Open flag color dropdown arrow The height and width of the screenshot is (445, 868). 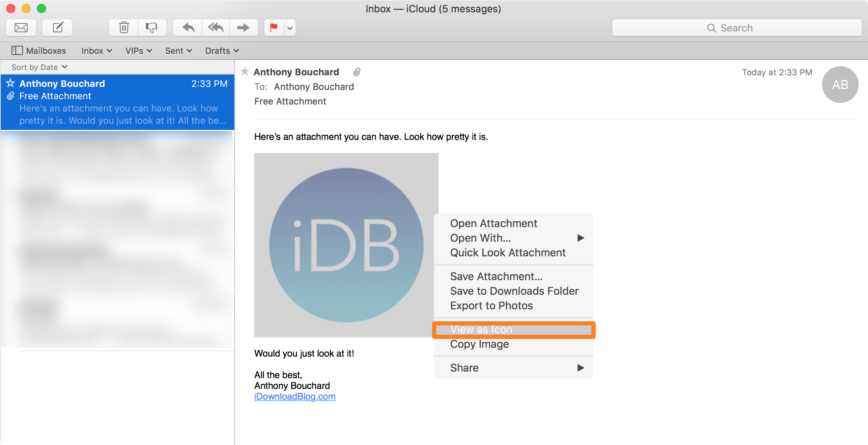(x=290, y=28)
